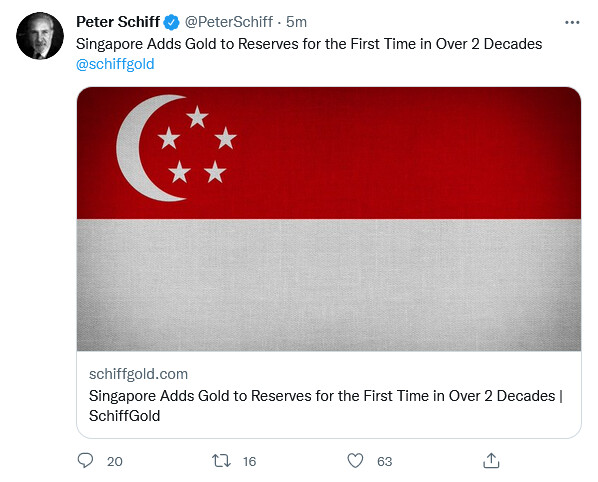Click the reply count of 20

click(114, 461)
